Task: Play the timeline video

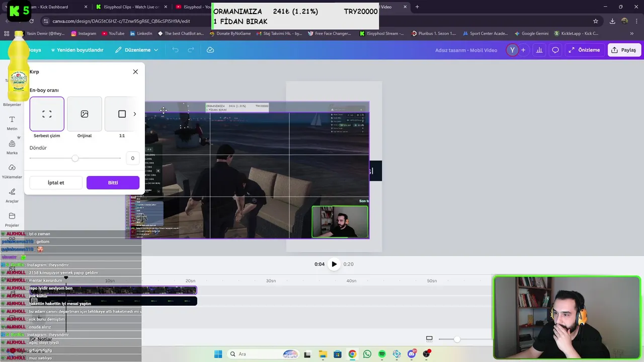Action: [334, 264]
